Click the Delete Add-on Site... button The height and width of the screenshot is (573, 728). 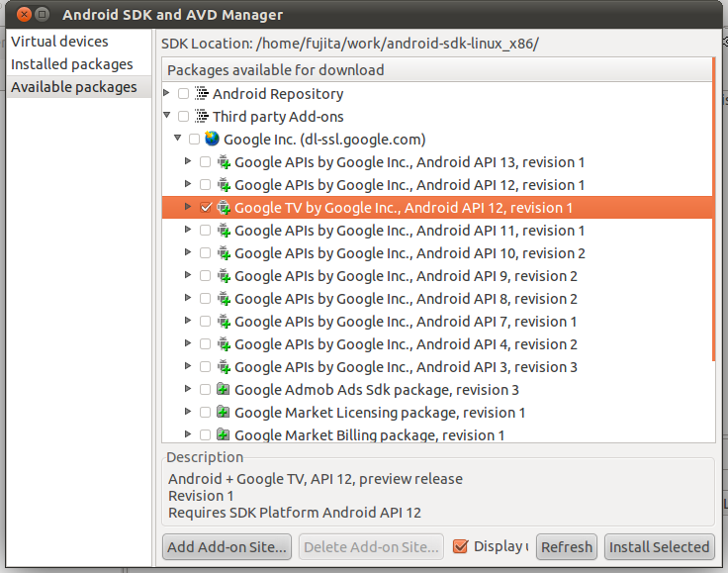coord(371,547)
